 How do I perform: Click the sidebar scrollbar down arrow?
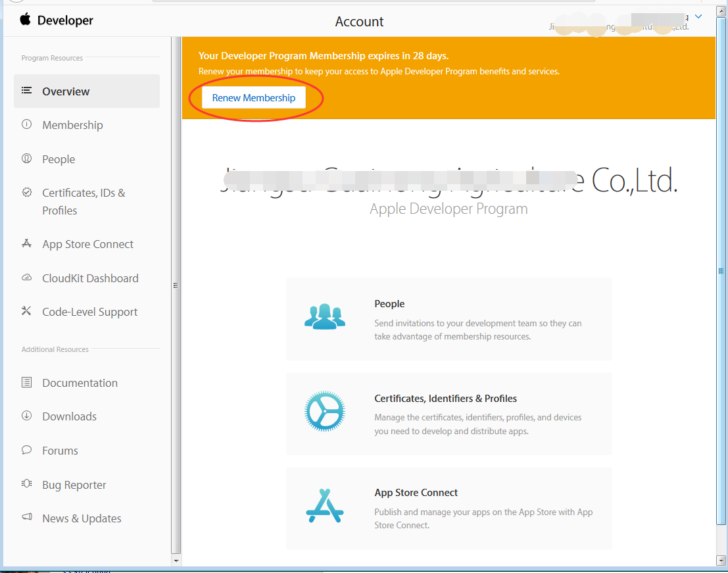(176, 561)
